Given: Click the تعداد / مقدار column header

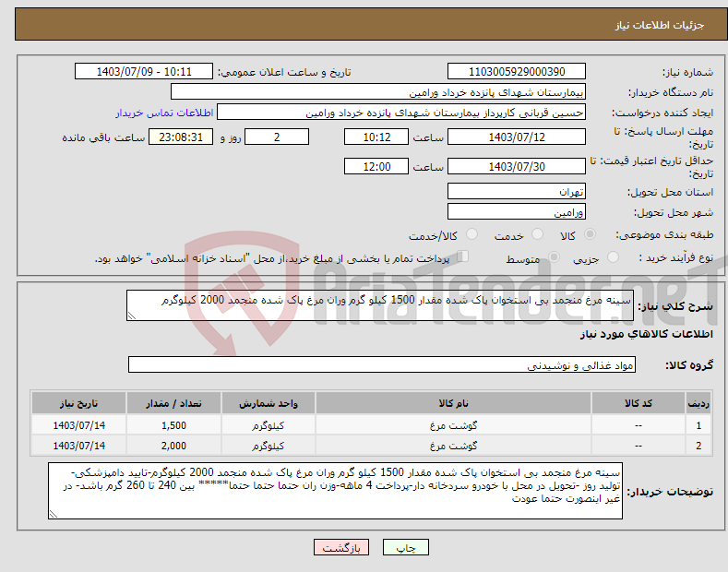Looking at the screenshot, I should pos(173,403).
